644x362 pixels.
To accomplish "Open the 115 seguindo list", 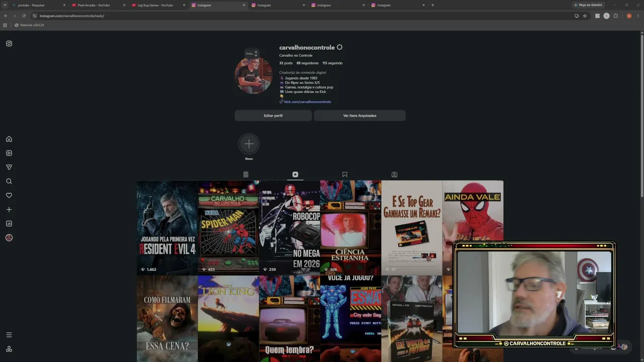I will pyautogui.click(x=333, y=63).
